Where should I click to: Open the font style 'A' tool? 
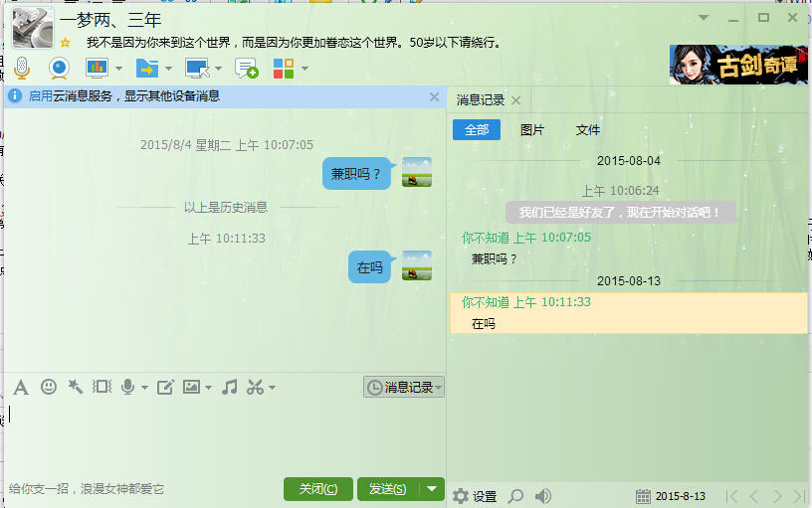pyautogui.click(x=21, y=387)
